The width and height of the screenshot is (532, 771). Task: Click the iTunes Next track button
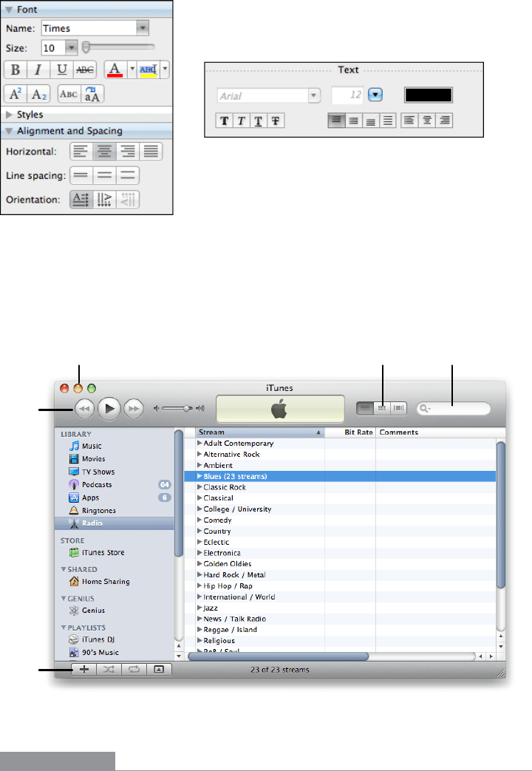pos(133,409)
